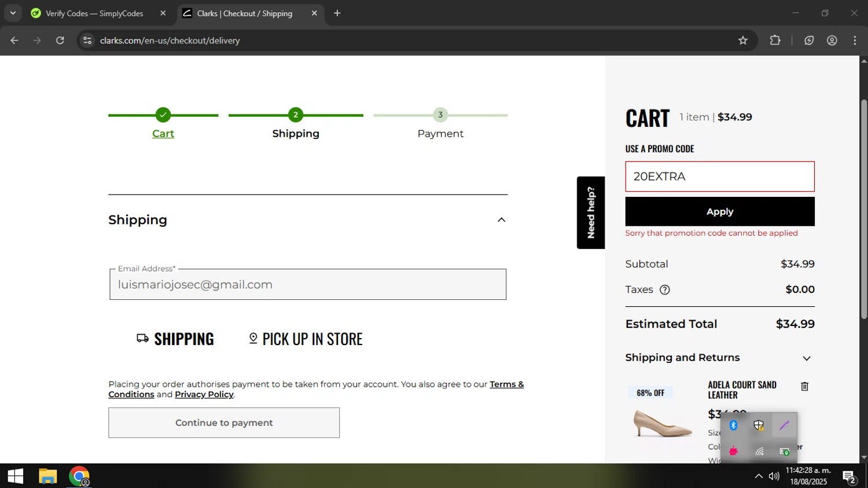The height and width of the screenshot is (488, 868).
Task: Open notification center with 2 alerts
Action: click(849, 476)
